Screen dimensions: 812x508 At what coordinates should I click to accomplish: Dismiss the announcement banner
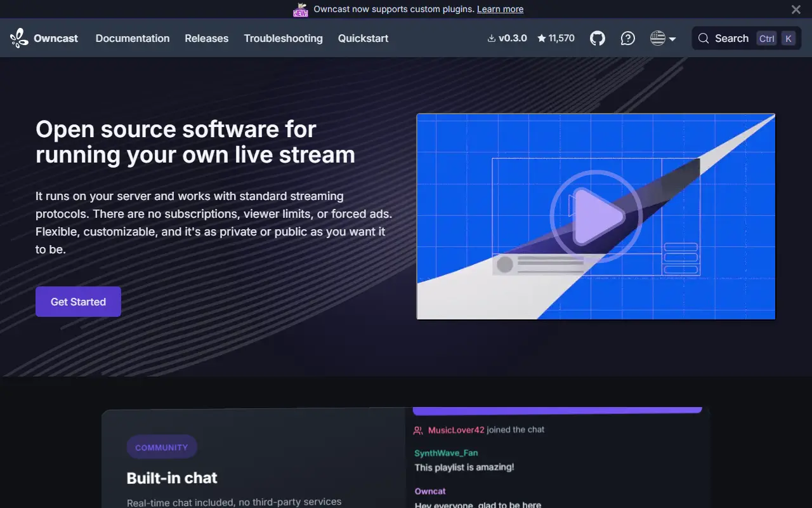[x=796, y=10]
